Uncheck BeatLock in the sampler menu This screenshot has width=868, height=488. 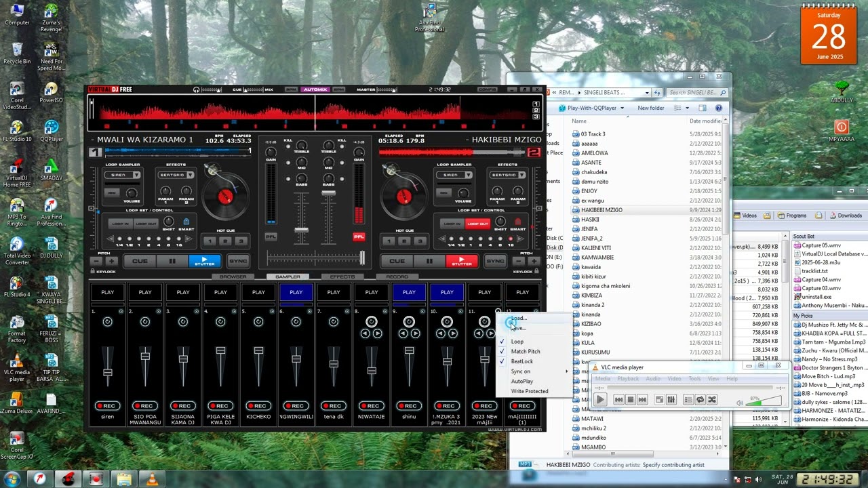[x=522, y=361]
